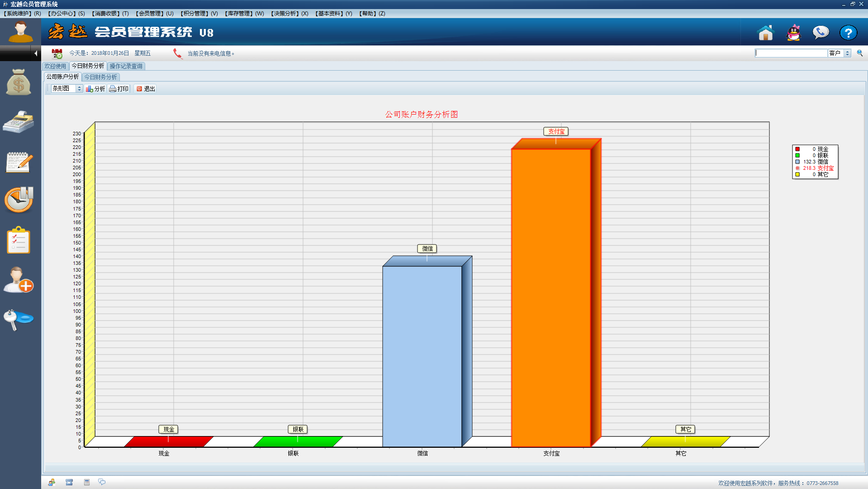
Task: Click the 退出 exit button
Action: [146, 89]
